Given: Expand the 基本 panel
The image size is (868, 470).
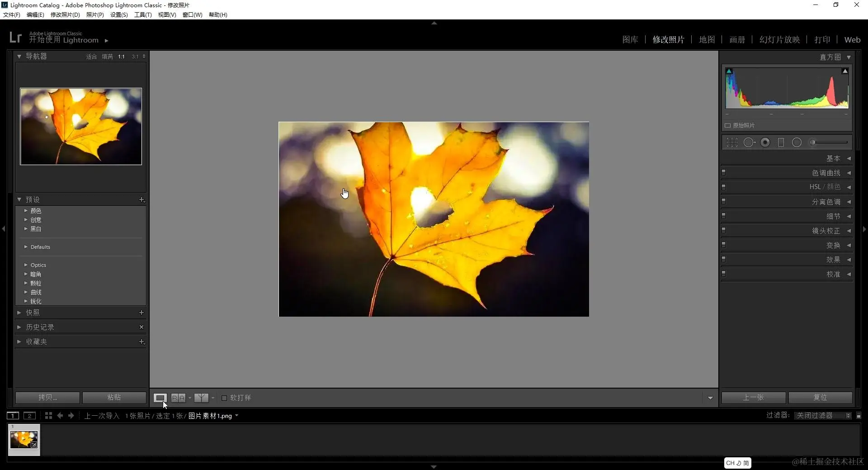Looking at the screenshot, I should (849, 158).
